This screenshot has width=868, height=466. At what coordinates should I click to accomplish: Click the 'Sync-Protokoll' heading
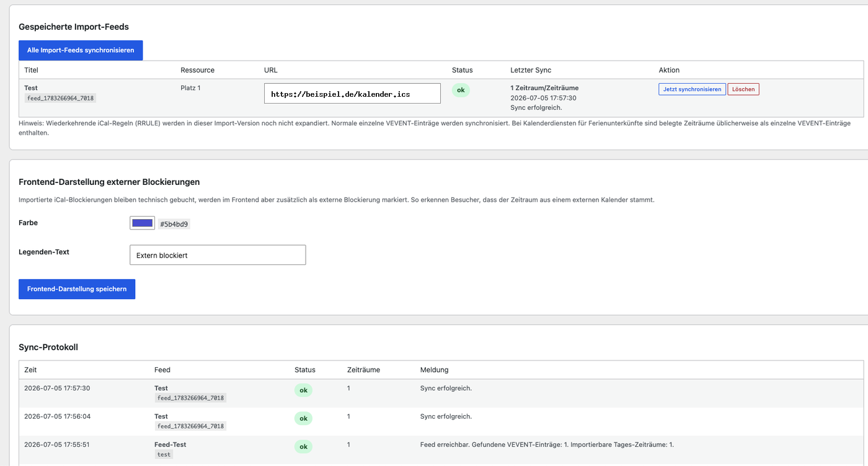pyautogui.click(x=48, y=347)
